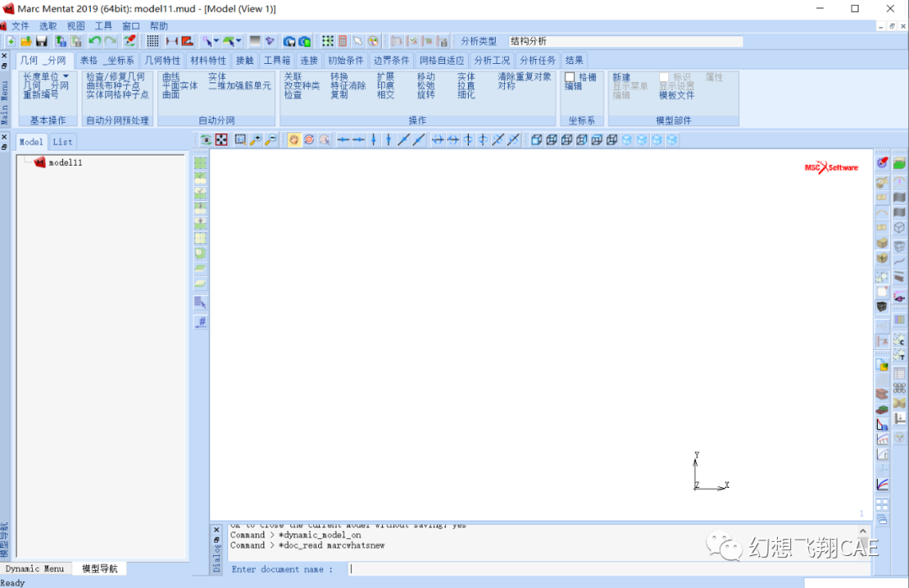
Task: Click the top green icon in the right toolbar
Action: click(x=899, y=164)
